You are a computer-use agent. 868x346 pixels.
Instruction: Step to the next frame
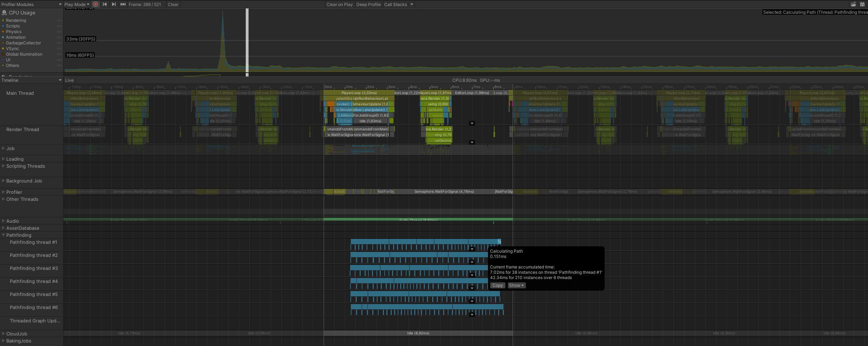click(x=114, y=4)
